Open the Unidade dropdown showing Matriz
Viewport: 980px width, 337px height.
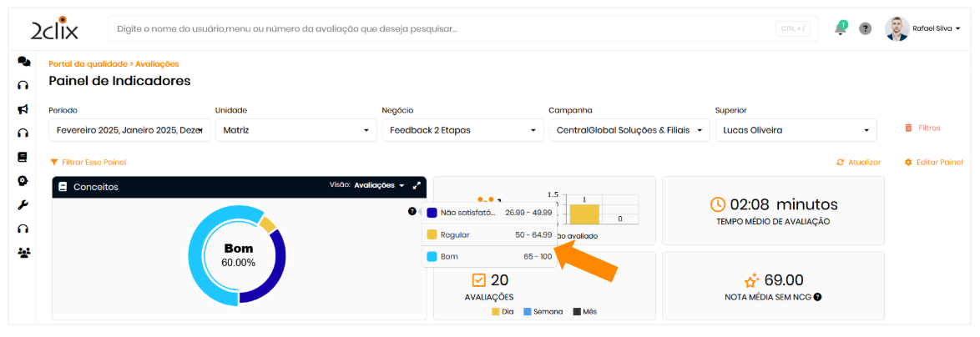coord(296,130)
